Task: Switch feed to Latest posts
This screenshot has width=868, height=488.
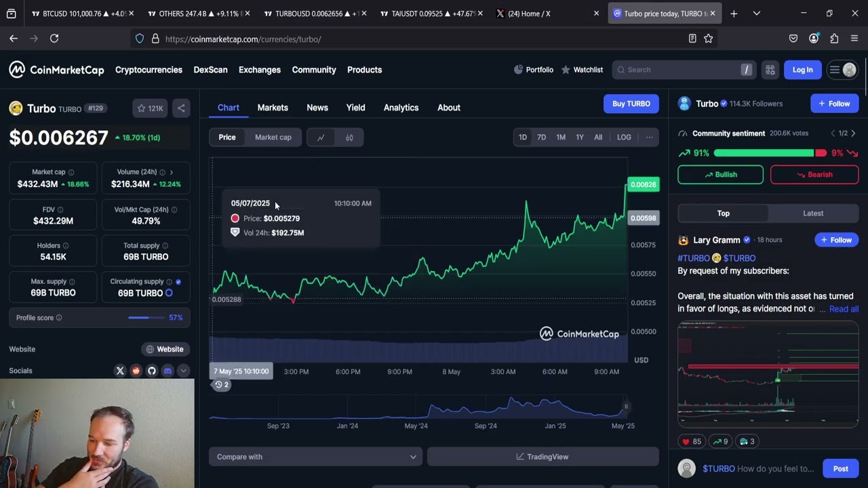Action: (x=813, y=213)
